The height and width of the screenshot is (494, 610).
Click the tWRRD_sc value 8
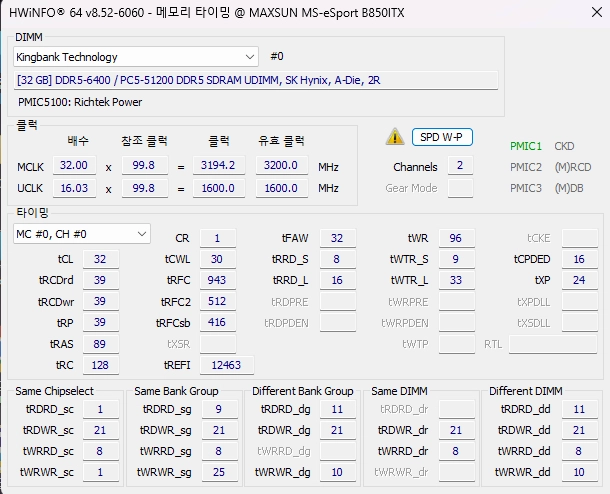tap(100, 451)
